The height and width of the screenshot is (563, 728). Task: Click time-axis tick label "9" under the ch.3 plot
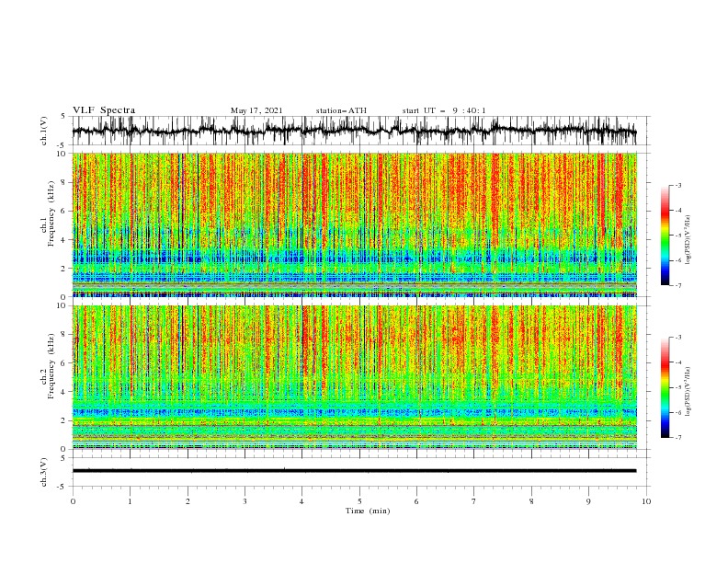coord(588,501)
